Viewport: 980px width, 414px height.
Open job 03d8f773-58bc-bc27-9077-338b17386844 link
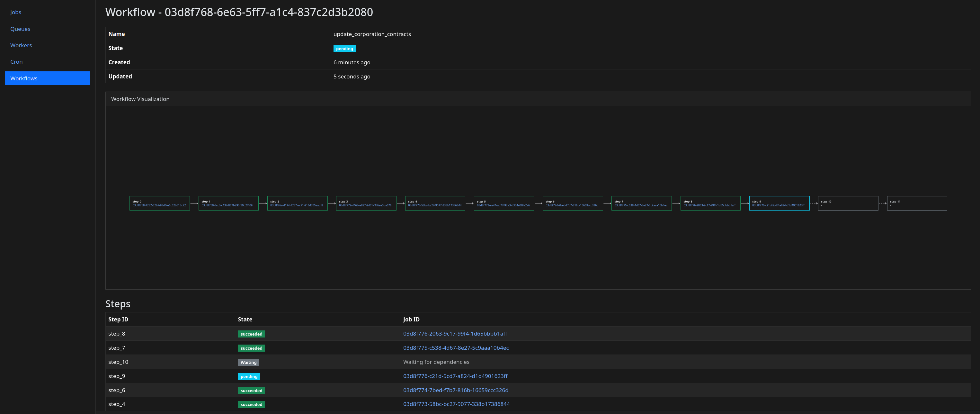[457, 404]
